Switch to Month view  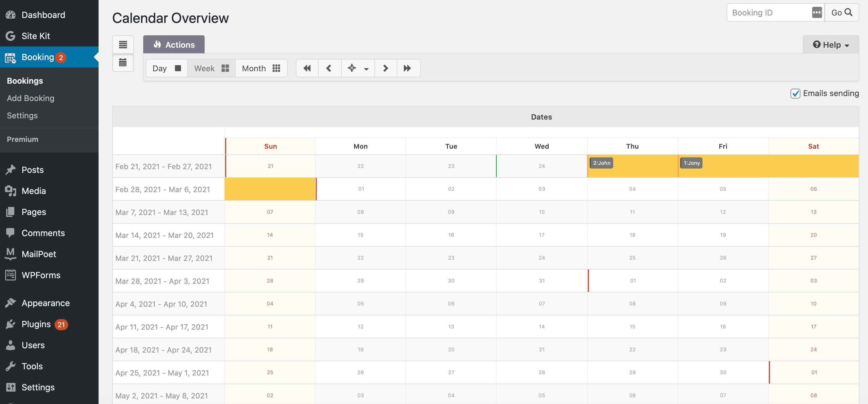(x=261, y=68)
